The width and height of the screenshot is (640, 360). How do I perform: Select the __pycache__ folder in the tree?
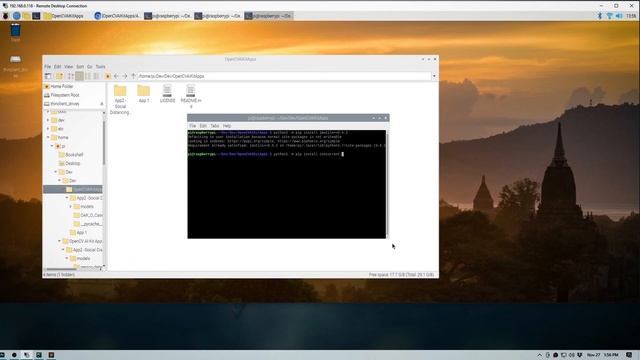pyautogui.click(x=88, y=224)
